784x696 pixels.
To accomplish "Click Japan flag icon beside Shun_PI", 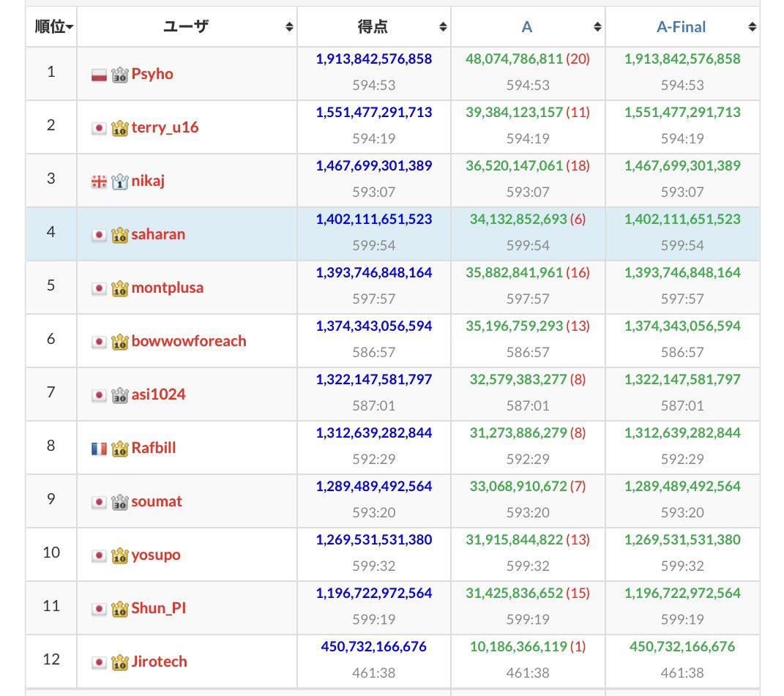I will tap(99, 609).
